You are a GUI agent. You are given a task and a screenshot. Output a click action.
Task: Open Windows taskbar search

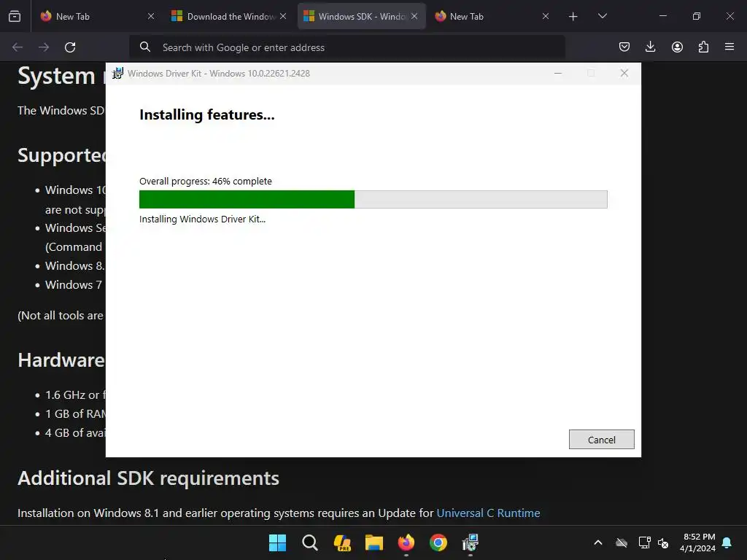309,542
